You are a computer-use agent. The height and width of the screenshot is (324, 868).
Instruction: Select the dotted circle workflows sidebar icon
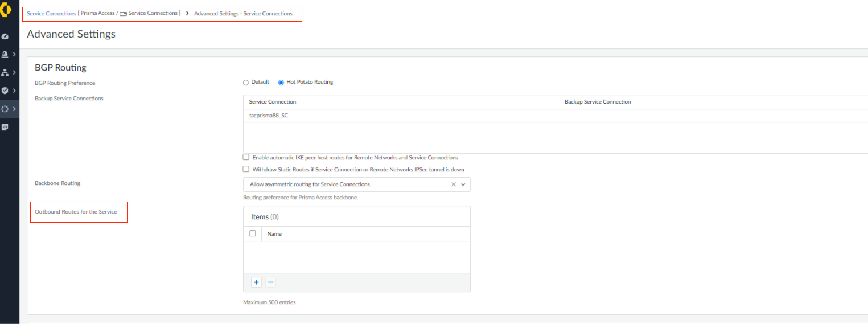5,109
